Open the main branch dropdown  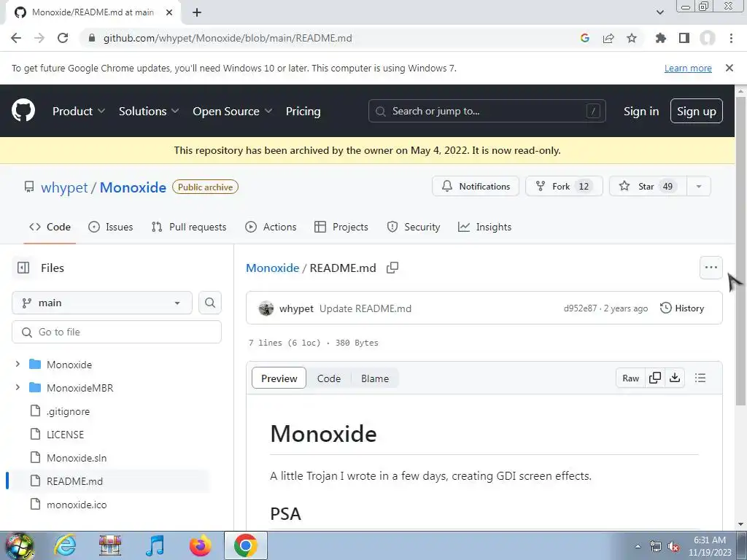(x=102, y=303)
